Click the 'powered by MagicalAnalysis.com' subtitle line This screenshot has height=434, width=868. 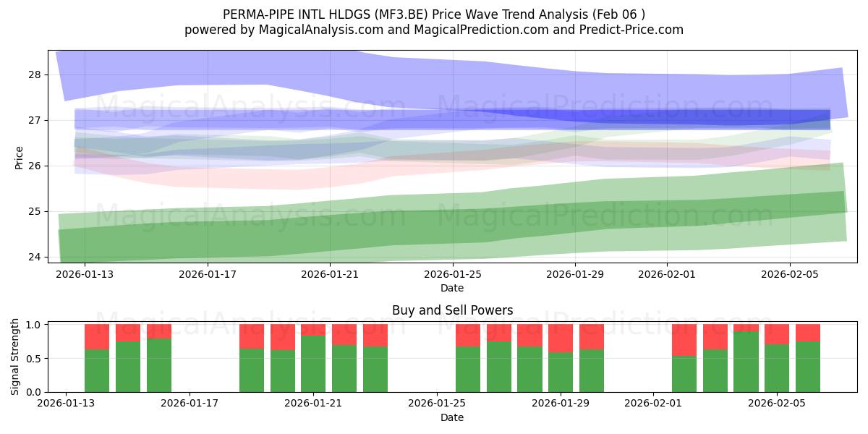point(433,30)
